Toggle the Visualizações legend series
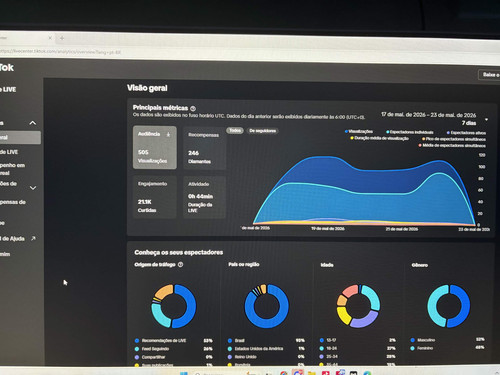 click(x=359, y=131)
